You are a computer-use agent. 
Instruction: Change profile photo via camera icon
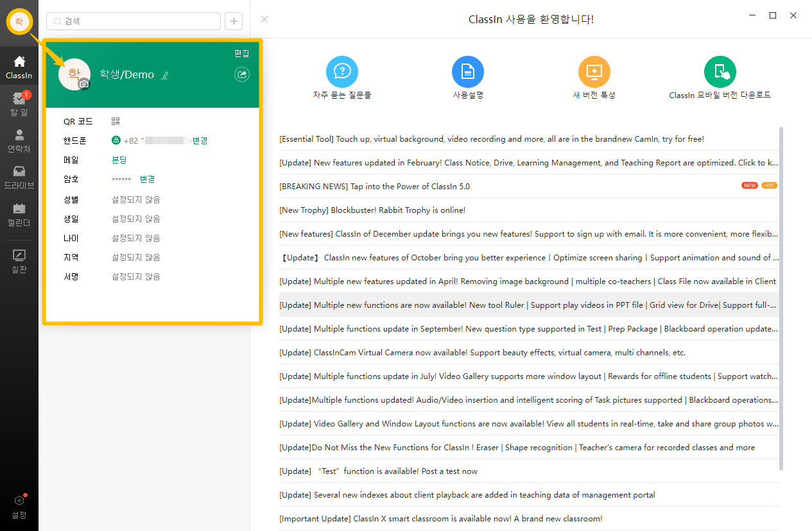[84, 84]
